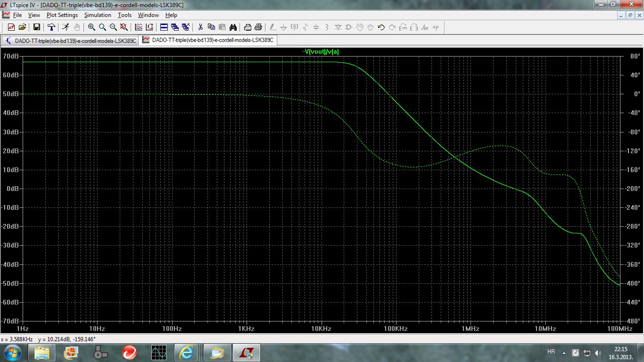Click the Zoom to rectangle magnifier icon
644x362 pixels.
pyautogui.click(x=102, y=27)
